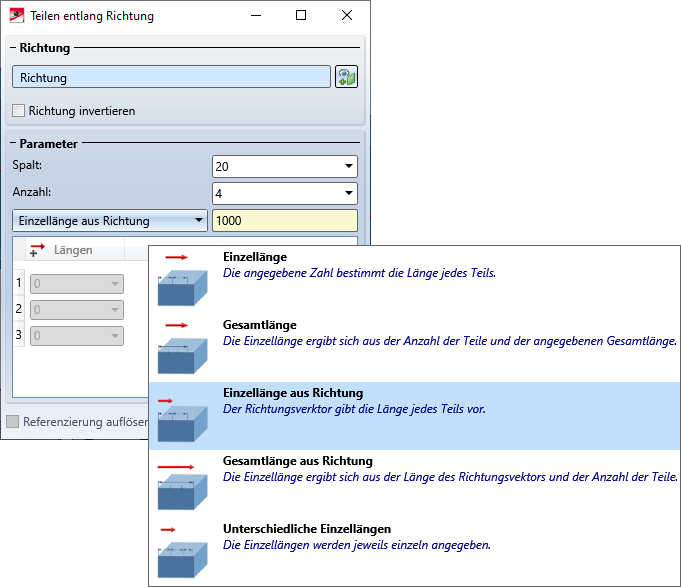The width and height of the screenshot is (681, 587).
Task: Toggle the Referenzierung auflösen checkbox
Action: pyautogui.click(x=13, y=422)
